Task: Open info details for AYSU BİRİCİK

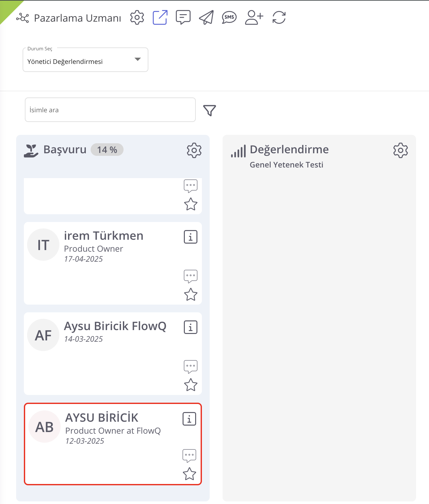Action: (x=189, y=419)
